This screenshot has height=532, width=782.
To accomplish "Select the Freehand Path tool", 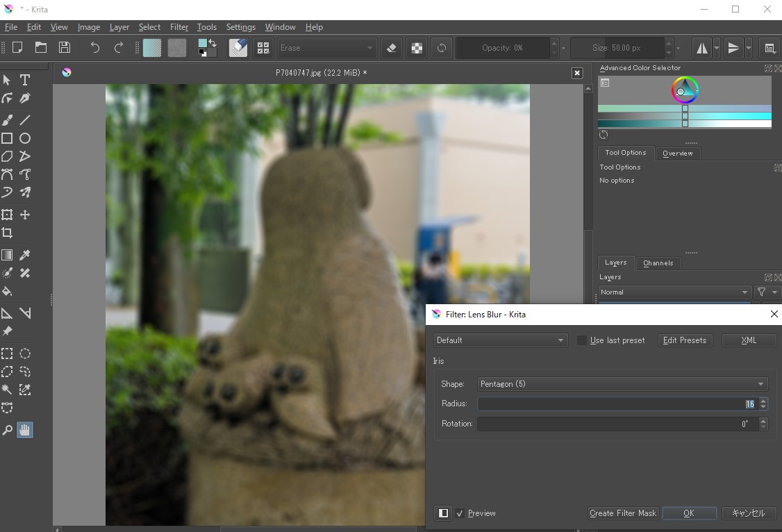I will [x=25, y=174].
